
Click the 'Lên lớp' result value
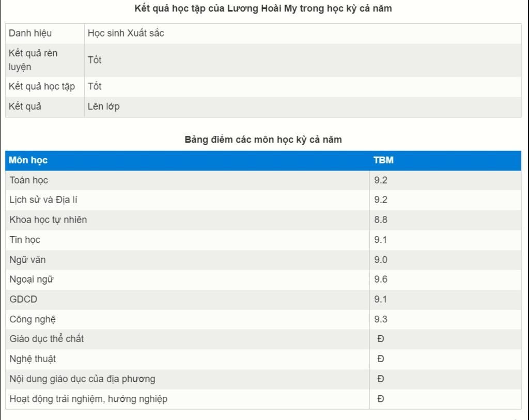[104, 106]
